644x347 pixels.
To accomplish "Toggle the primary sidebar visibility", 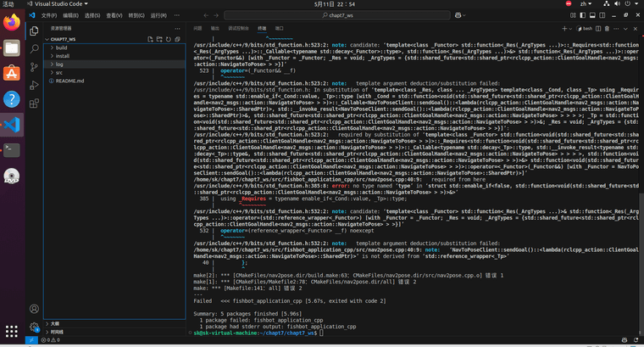I will pos(583,15).
